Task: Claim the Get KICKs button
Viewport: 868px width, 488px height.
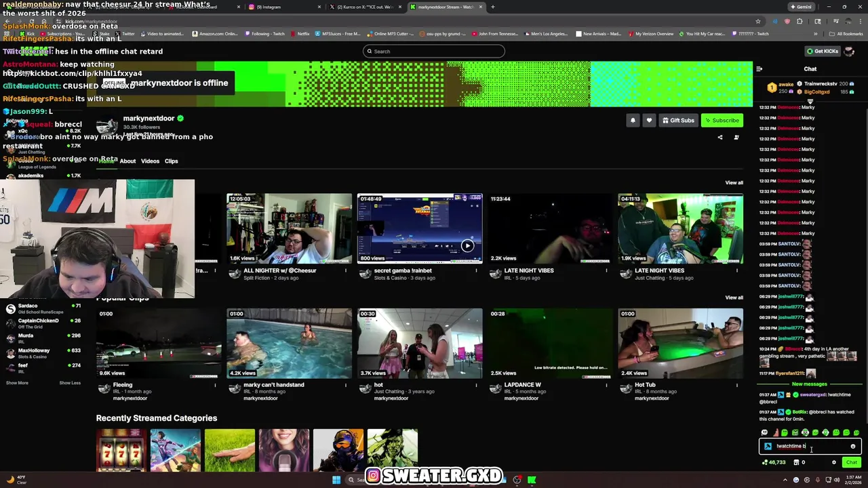Action: pos(823,52)
